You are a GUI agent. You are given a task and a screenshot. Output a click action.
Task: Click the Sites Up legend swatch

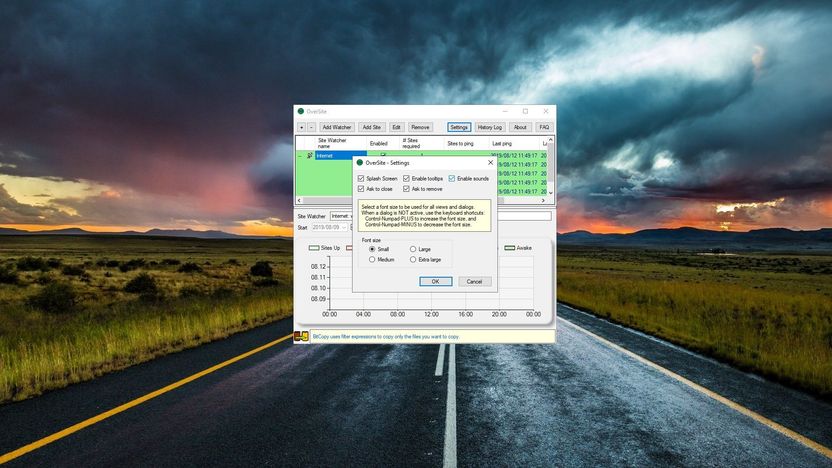click(314, 248)
